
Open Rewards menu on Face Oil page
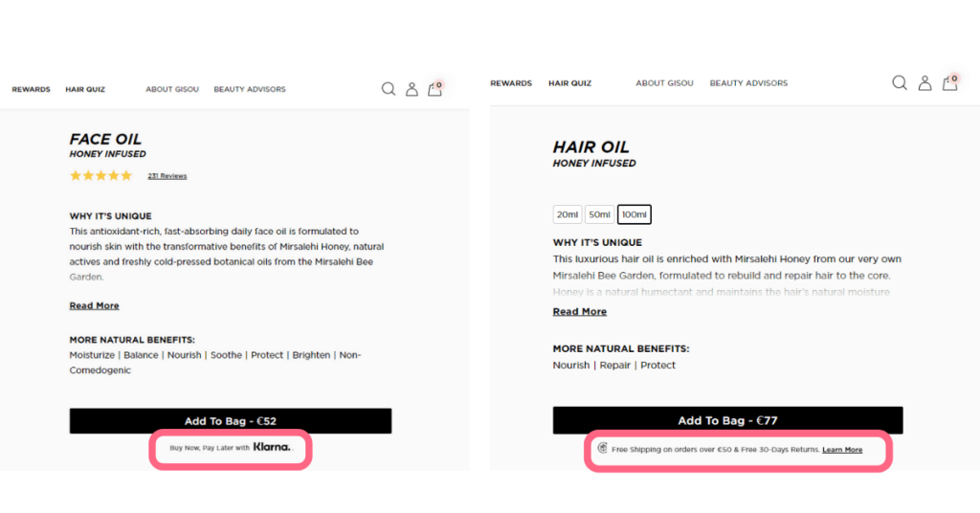pos(32,89)
